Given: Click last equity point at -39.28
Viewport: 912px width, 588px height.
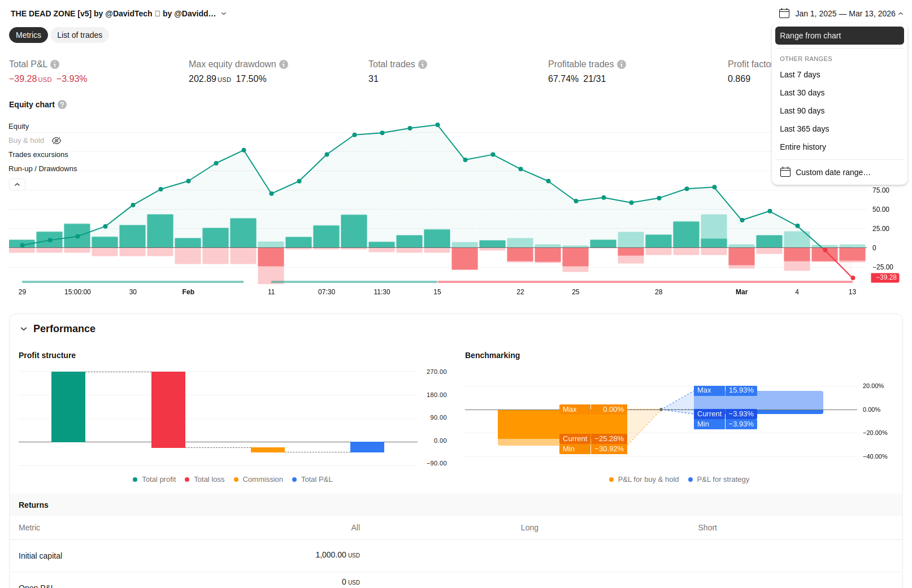Looking at the screenshot, I should pos(853,278).
